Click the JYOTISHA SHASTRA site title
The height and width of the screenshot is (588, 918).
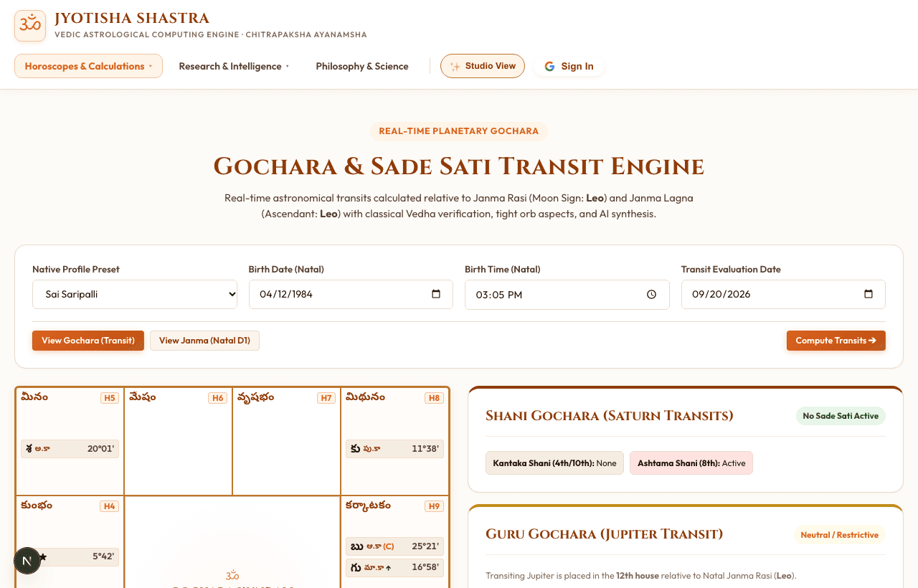click(132, 19)
